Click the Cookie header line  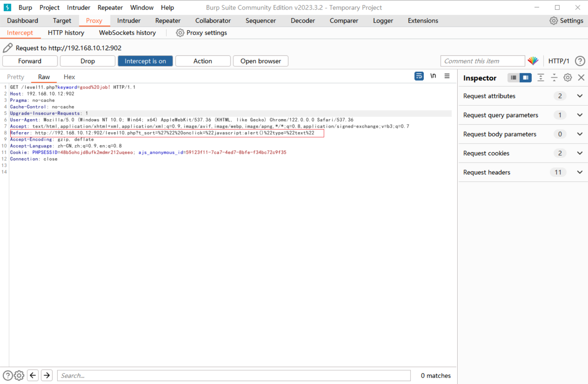148,153
